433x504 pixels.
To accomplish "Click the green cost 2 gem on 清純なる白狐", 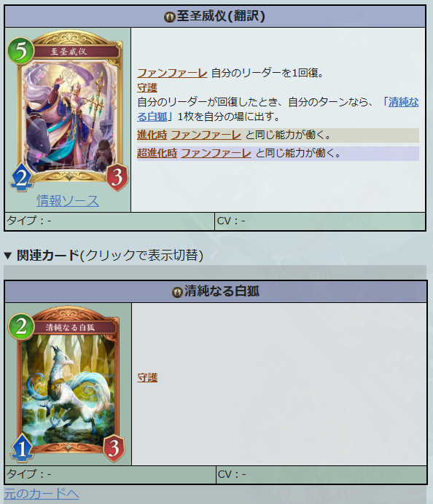I will click(x=21, y=326).
